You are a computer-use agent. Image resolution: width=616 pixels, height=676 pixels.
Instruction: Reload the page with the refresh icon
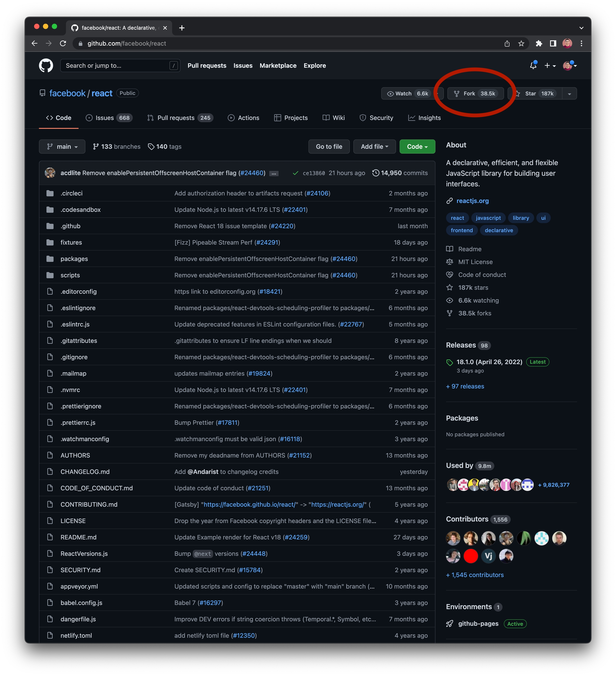(63, 43)
